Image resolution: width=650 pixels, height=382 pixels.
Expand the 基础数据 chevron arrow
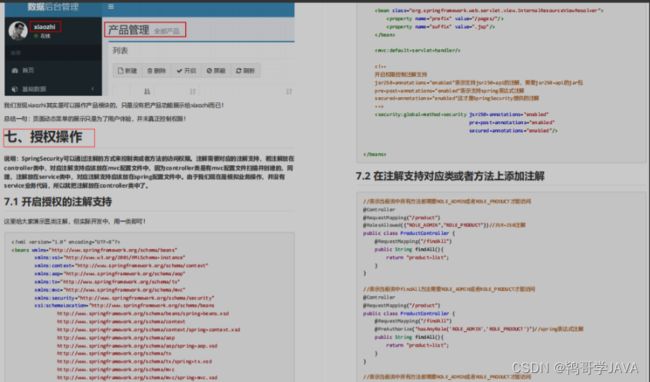tap(92, 89)
